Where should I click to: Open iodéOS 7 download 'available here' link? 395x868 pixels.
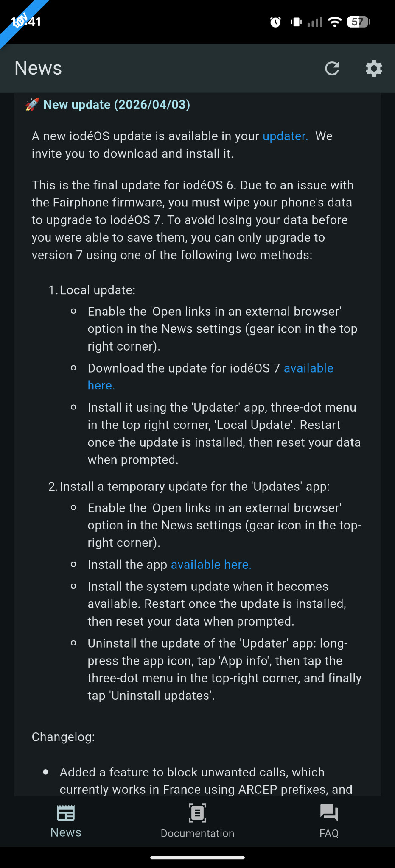[x=210, y=377]
